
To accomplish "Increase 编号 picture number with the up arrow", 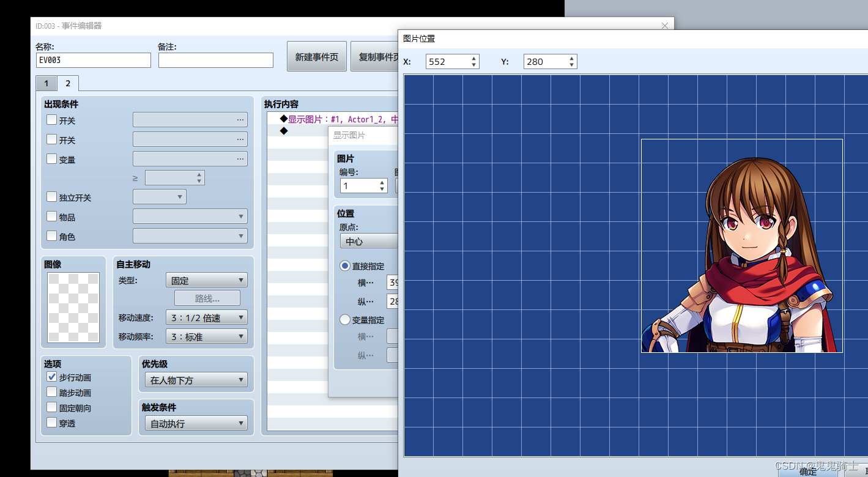I will [382, 183].
